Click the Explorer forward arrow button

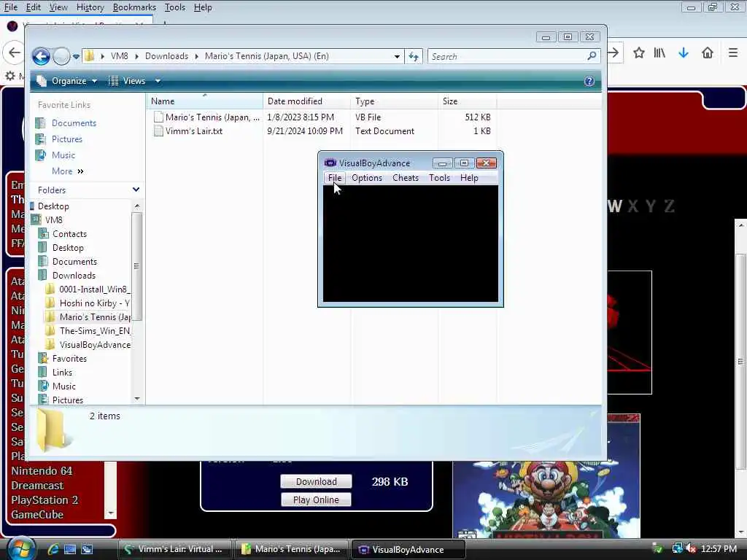pyautogui.click(x=61, y=56)
